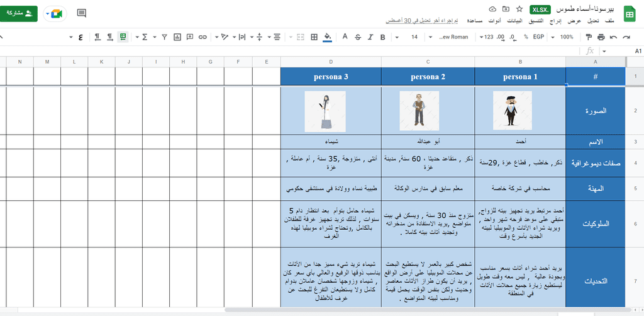Open the ملف (File) menu

pyautogui.click(x=610, y=21)
